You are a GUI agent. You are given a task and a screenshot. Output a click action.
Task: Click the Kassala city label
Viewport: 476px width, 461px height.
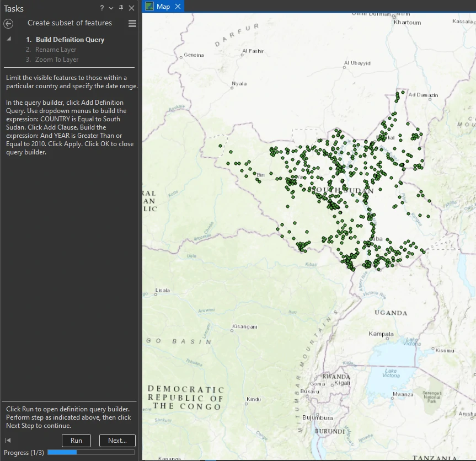462,22
